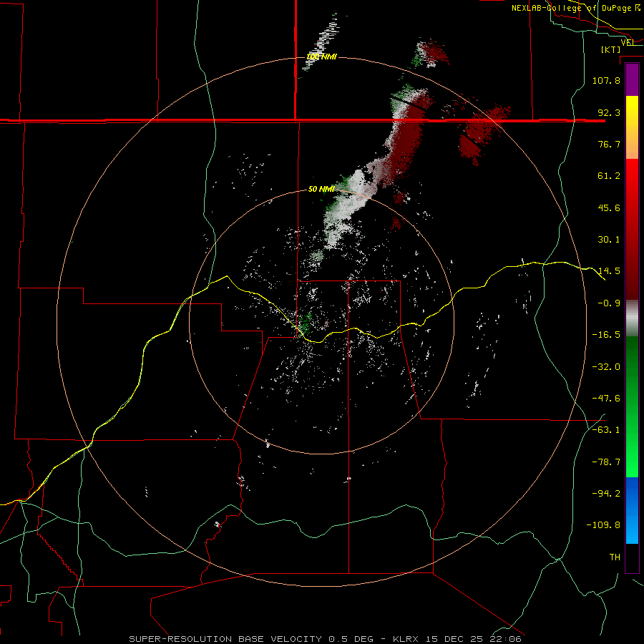The image size is (644, 644).
Task: Select the 107.8 scale value
Action: [x=606, y=80]
